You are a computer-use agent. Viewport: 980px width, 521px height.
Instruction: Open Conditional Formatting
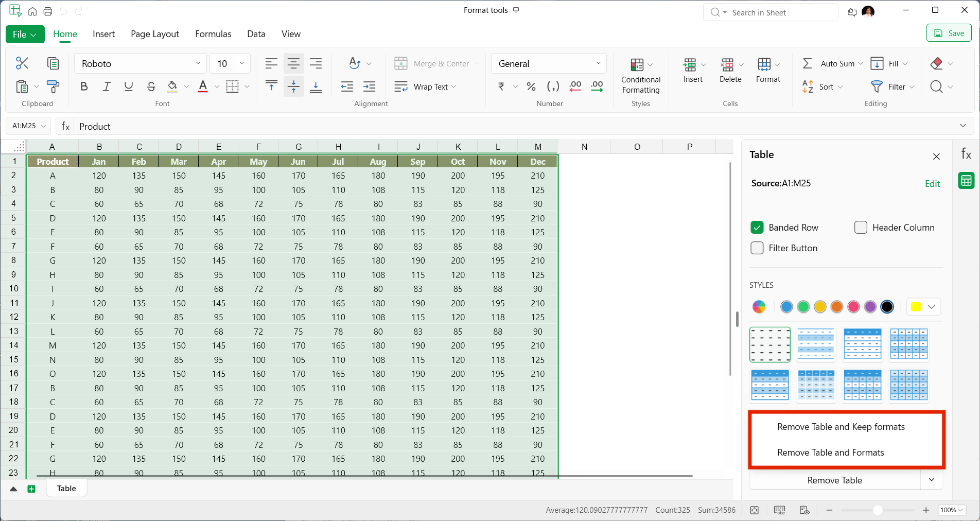(640, 75)
